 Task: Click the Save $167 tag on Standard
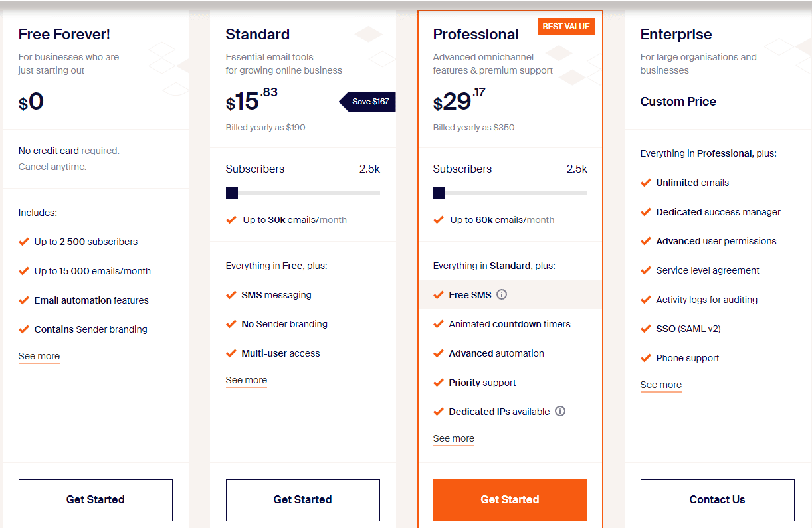(x=367, y=102)
